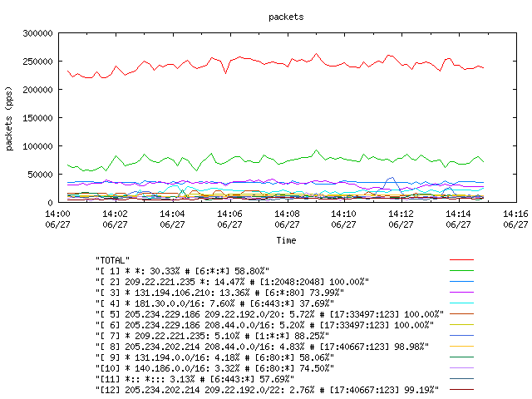This screenshot has width=532, height=399.
Task: Click legend entry [ 9] 131.194.0.0/16 4.18%
Action: pos(214,357)
